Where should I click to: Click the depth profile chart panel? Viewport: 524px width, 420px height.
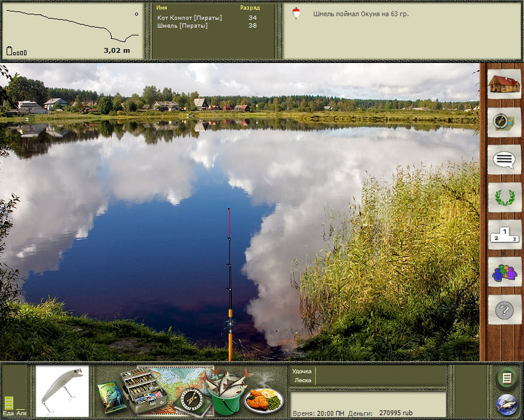coord(73,31)
